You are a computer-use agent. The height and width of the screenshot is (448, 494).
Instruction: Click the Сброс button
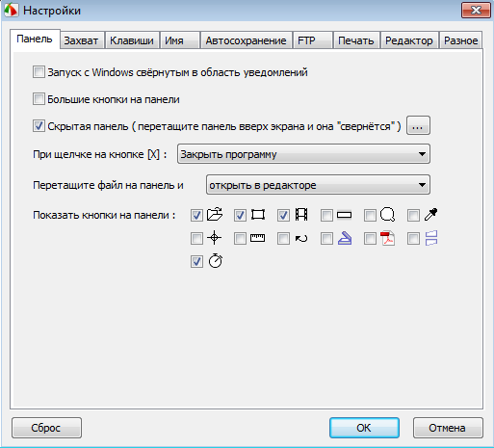(x=46, y=428)
